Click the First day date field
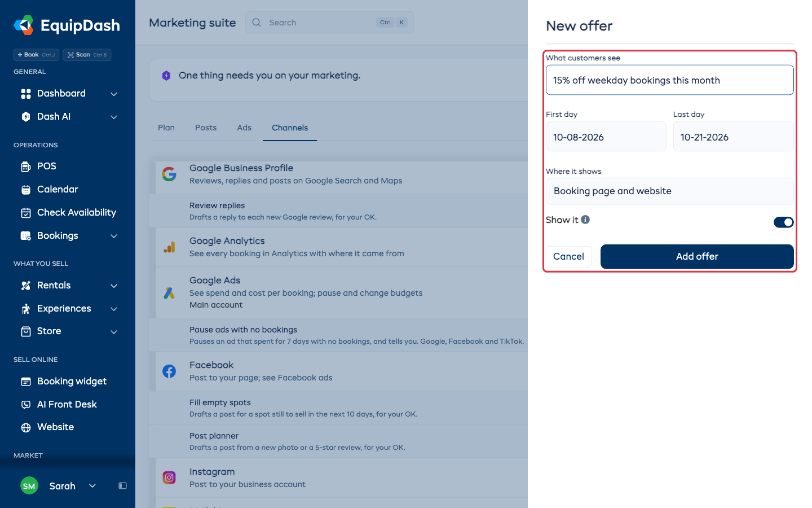Screen dimensions: 812x508 606,137
